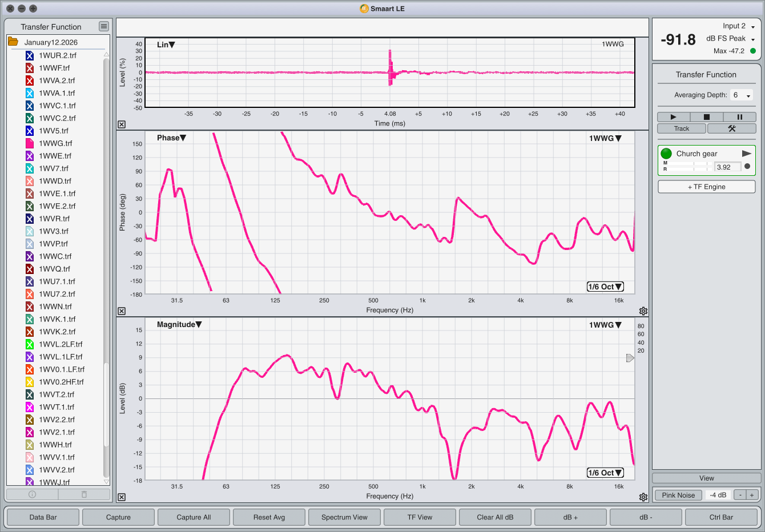765x532 pixels.
Task: Open the Transfer Function panel hamburger menu
Action: pos(103,26)
